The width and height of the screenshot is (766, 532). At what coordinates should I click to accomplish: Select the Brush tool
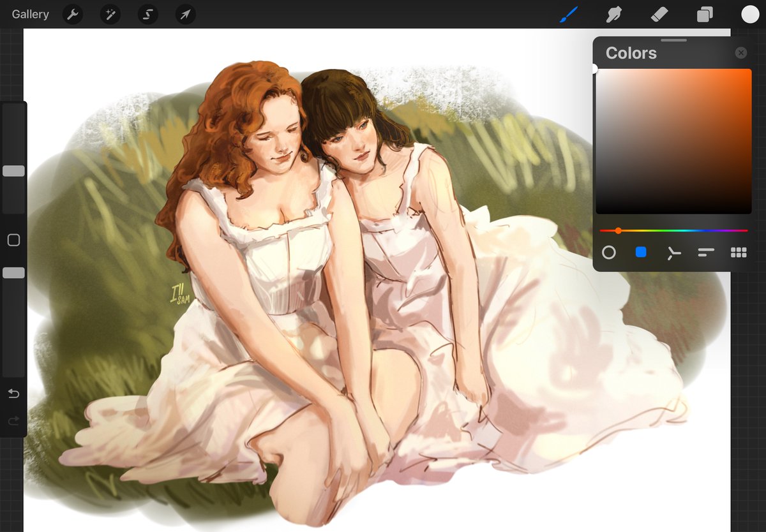[568, 14]
